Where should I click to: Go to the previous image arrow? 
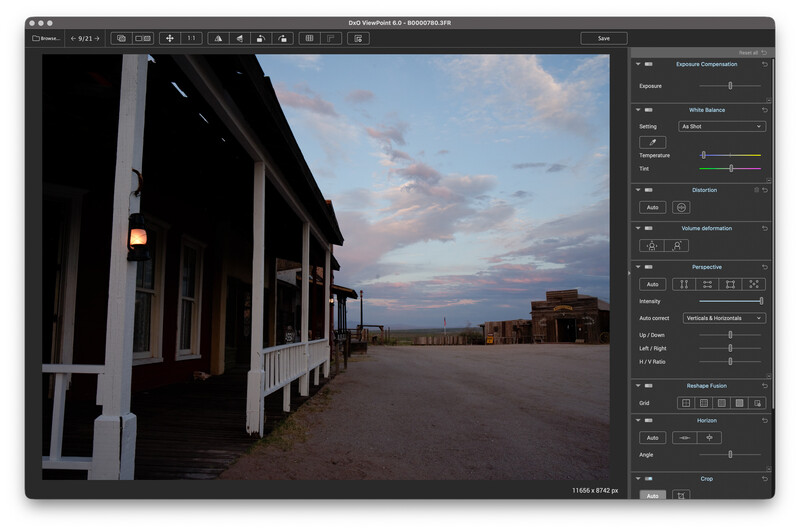[73, 38]
